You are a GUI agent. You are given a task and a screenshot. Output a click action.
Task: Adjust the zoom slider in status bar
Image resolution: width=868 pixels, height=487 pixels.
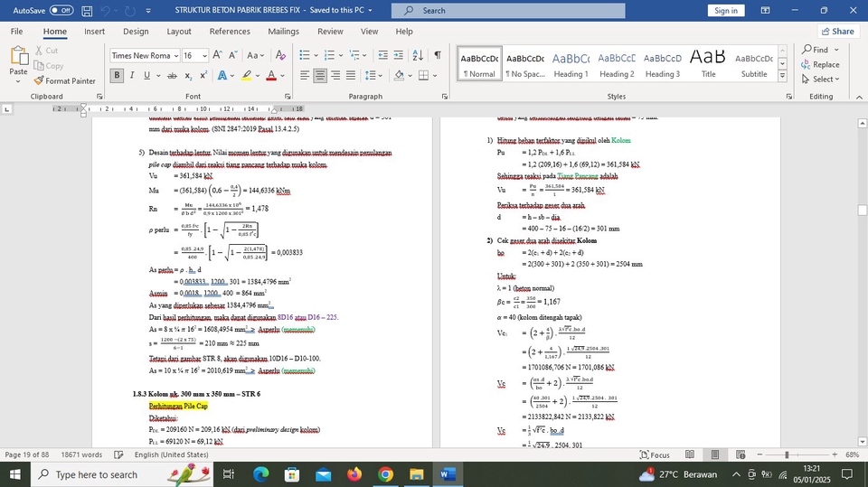click(x=786, y=454)
